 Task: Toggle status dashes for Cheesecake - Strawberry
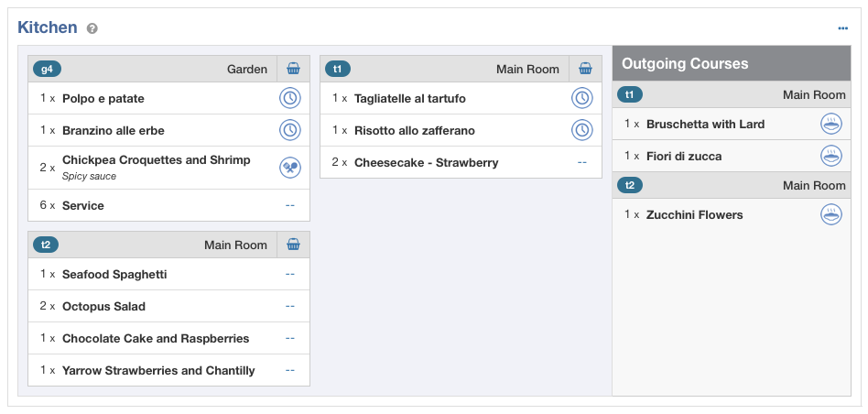pos(581,163)
